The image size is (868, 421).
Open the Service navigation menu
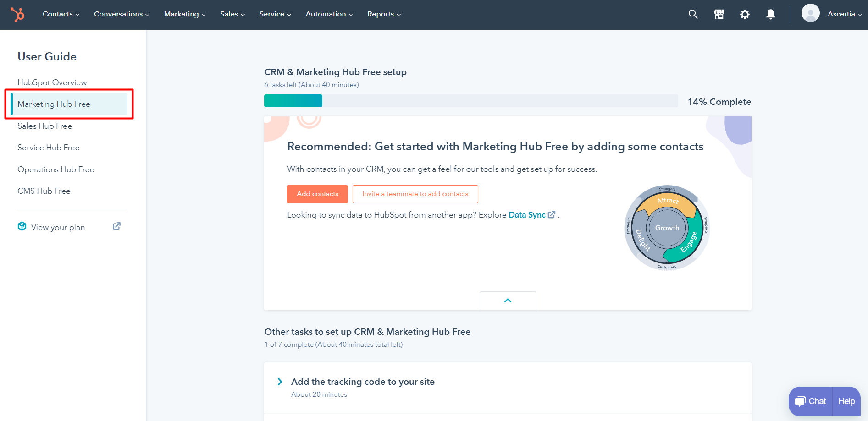coord(275,14)
